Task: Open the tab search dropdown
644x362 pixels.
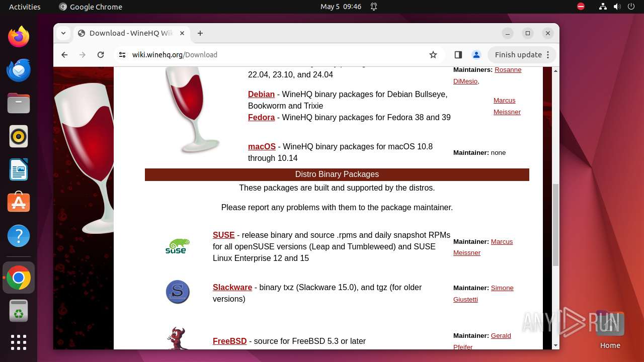Action: pos(63,33)
